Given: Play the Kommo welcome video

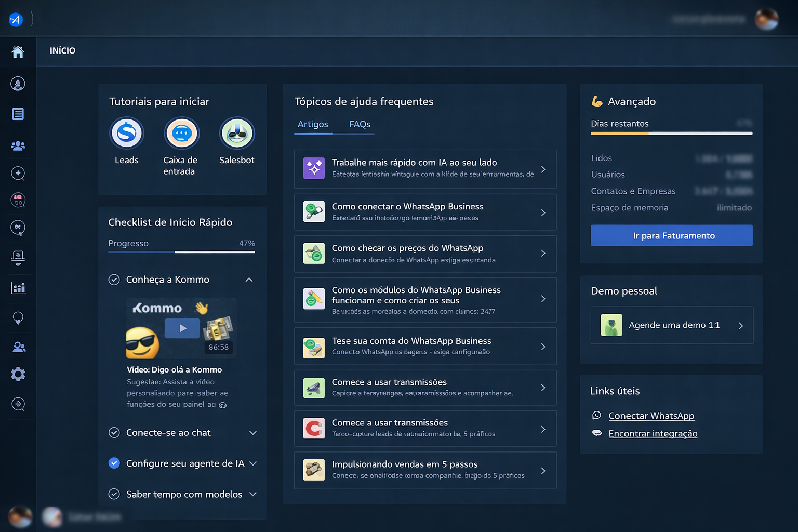Looking at the screenshot, I should (182, 328).
